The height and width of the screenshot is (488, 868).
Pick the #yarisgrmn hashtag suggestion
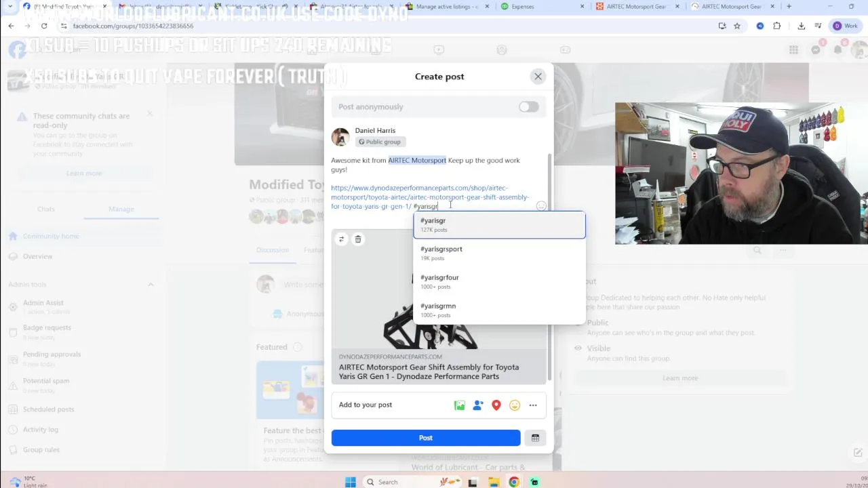(499, 310)
